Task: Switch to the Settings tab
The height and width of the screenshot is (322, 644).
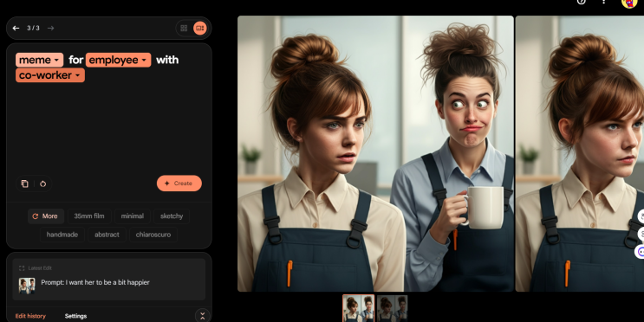Action: 75,316
